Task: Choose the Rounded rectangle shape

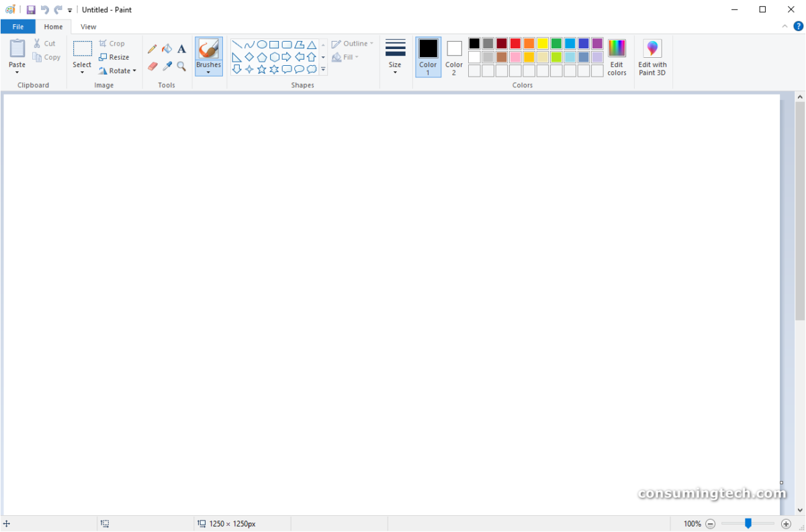Action: tap(287, 45)
